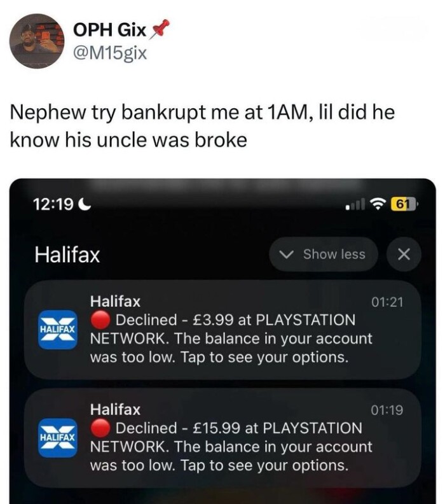Viewport: 445px width, 504px height.
Task: Dismiss Halifax notifications with the X button
Action: [404, 255]
